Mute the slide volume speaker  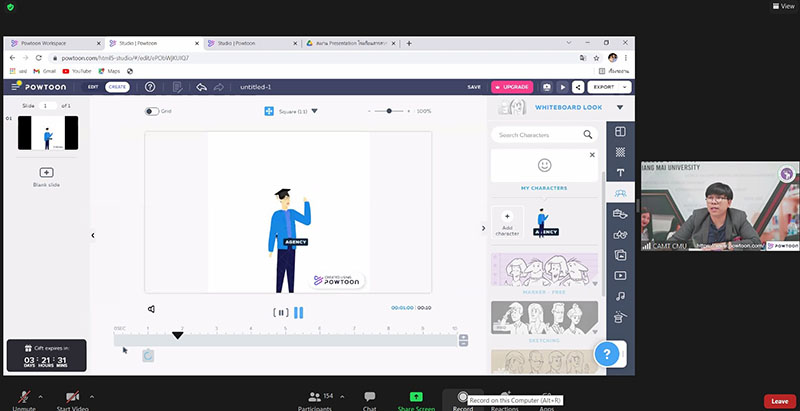click(152, 309)
